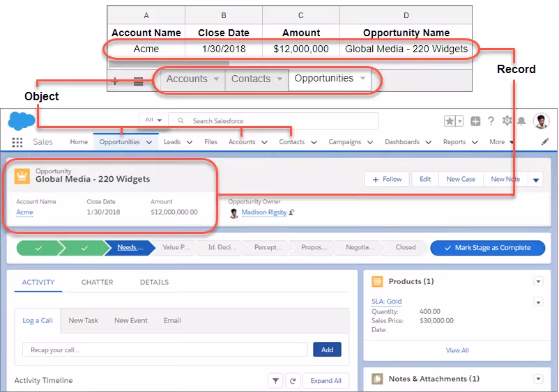Click the search magnifier icon

click(181, 120)
